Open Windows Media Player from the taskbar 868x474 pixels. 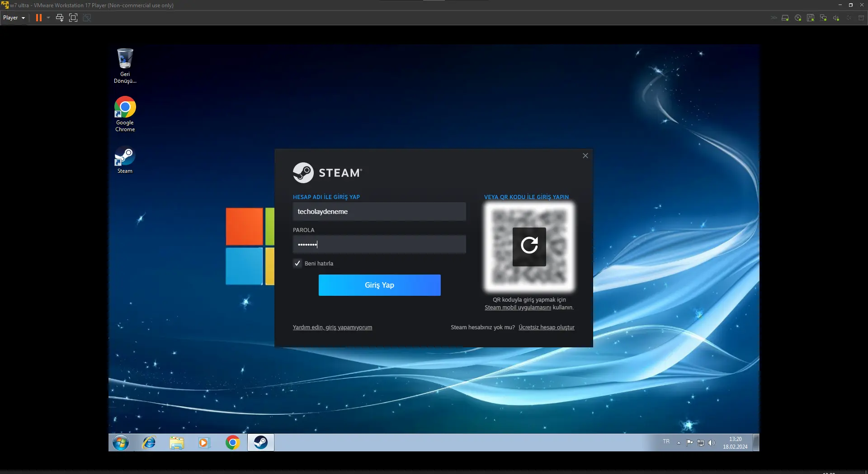click(204, 443)
